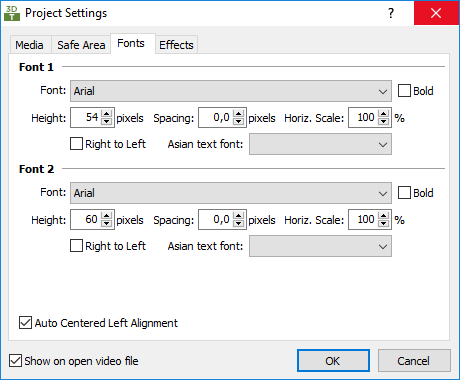Click the Cancel button
The image size is (460, 380).
coord(414,361)
